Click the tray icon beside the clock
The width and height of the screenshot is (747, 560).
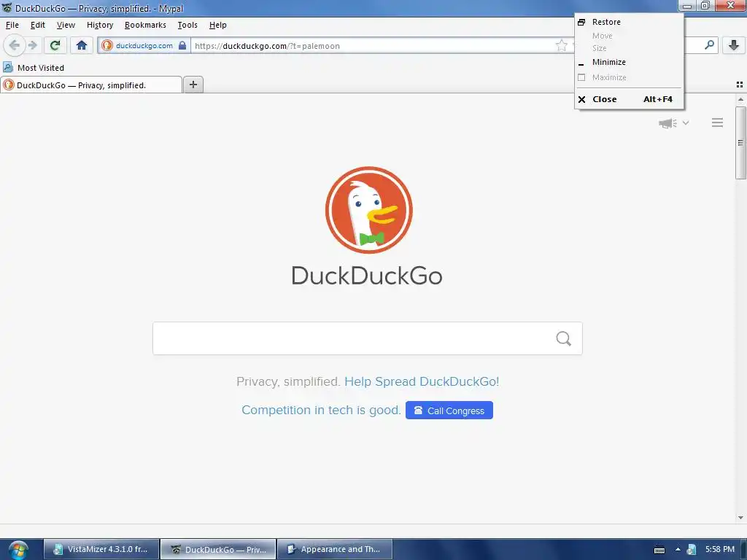[x=692, y=550]
